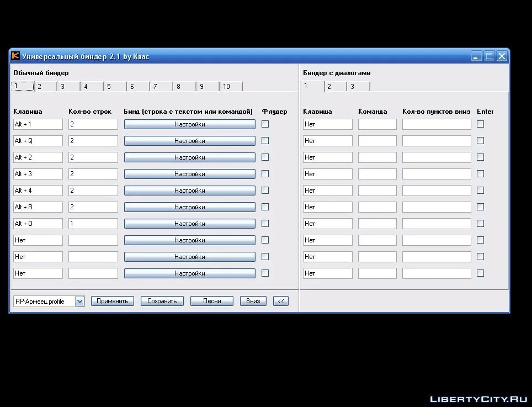Click the Alt + 3 key field
Screen dimensions: 532x407
[x=38, y=174]
